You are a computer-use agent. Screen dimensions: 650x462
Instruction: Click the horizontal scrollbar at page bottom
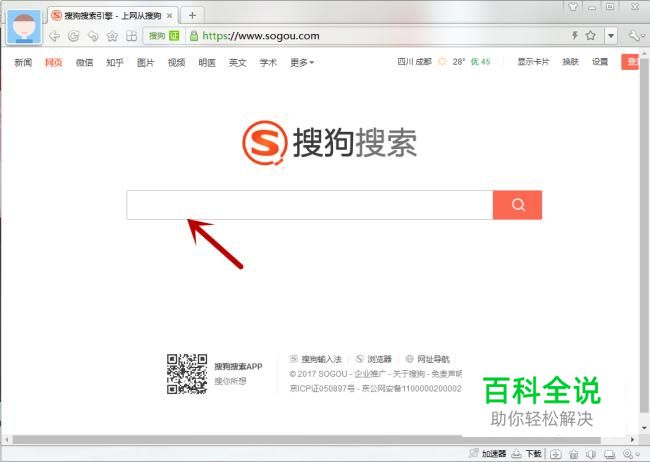tap(307, 440)
